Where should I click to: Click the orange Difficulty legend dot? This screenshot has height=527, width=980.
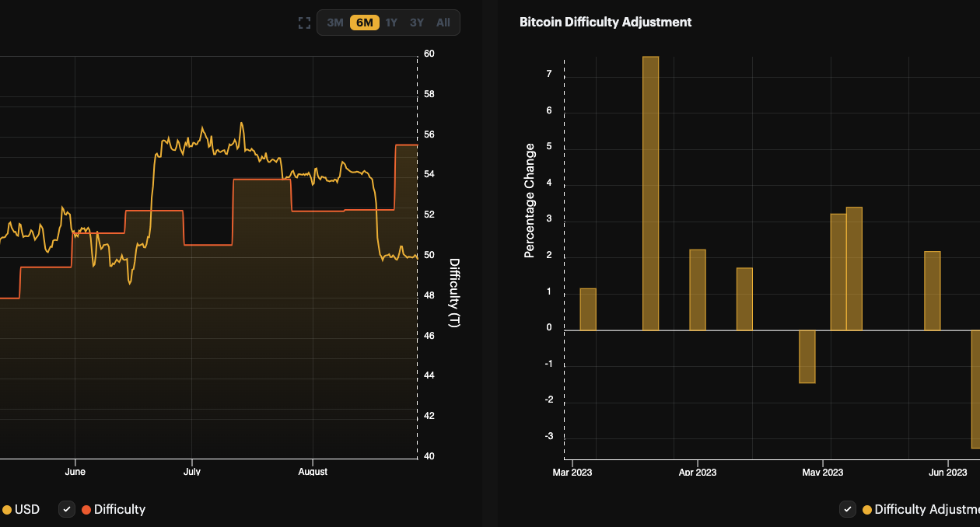[x=86, y=510]
